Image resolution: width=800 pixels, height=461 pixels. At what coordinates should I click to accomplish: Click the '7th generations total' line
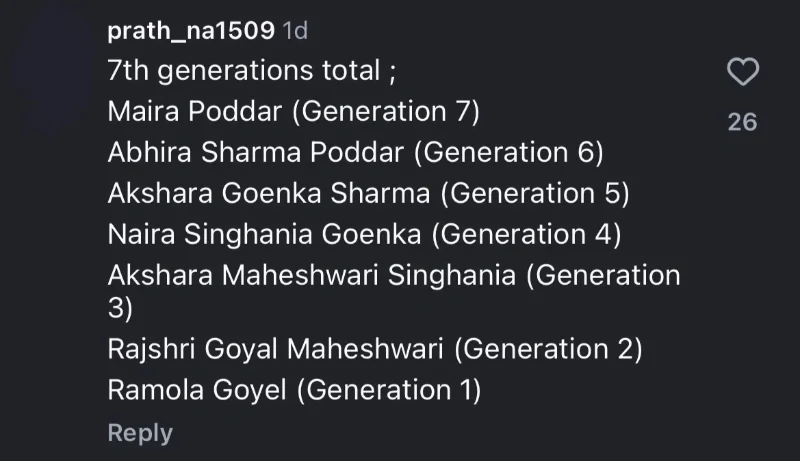click(x=258, y=71)
